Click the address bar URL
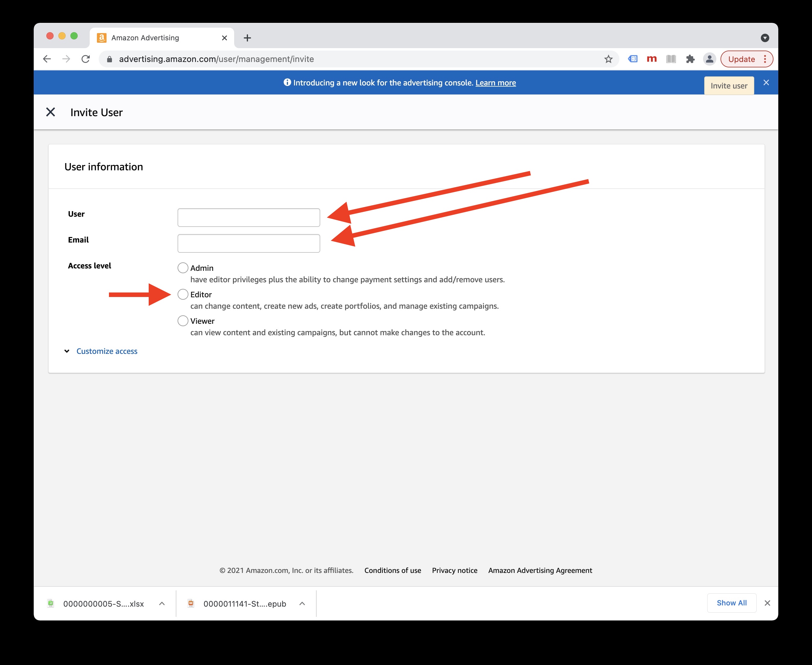The height and width of the screenshot is (665, 812). pyautogui.click(x=216, y=59)
